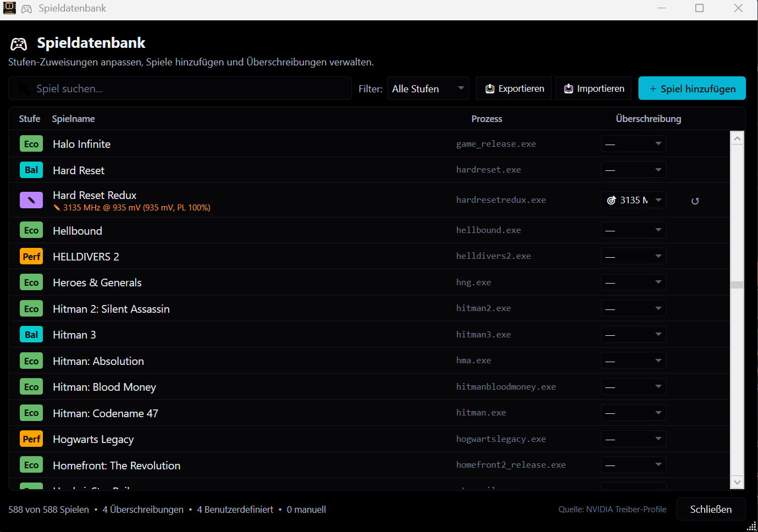758x532 pixels.
Task: Open the override dropdown for Hitman 3
Action: [x=633, y=334]
